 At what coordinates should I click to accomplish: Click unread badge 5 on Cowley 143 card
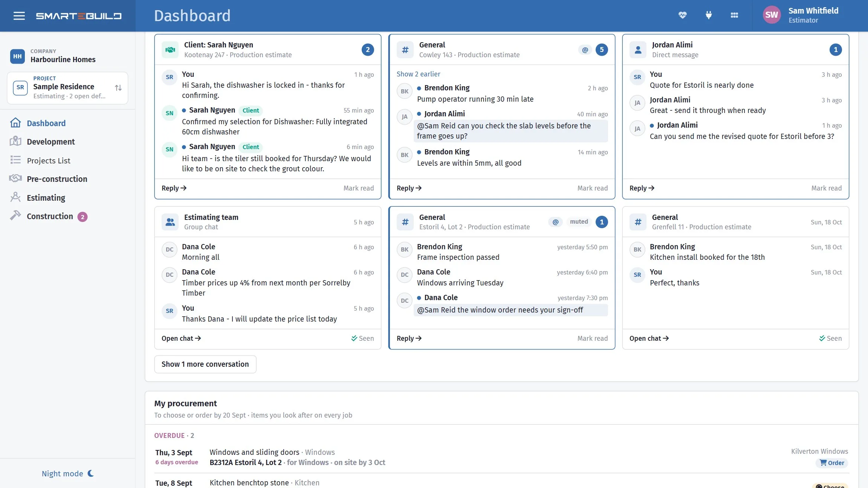coord(602,50)
